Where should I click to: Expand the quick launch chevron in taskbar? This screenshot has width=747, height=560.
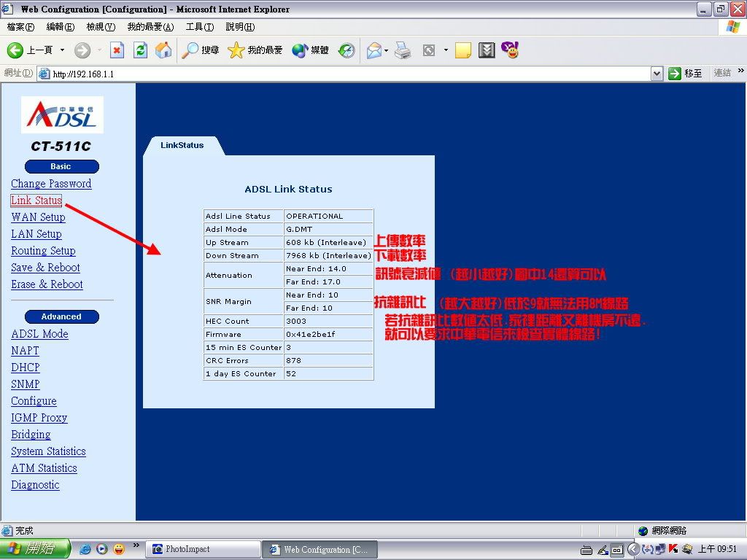[x=136, y=545]
